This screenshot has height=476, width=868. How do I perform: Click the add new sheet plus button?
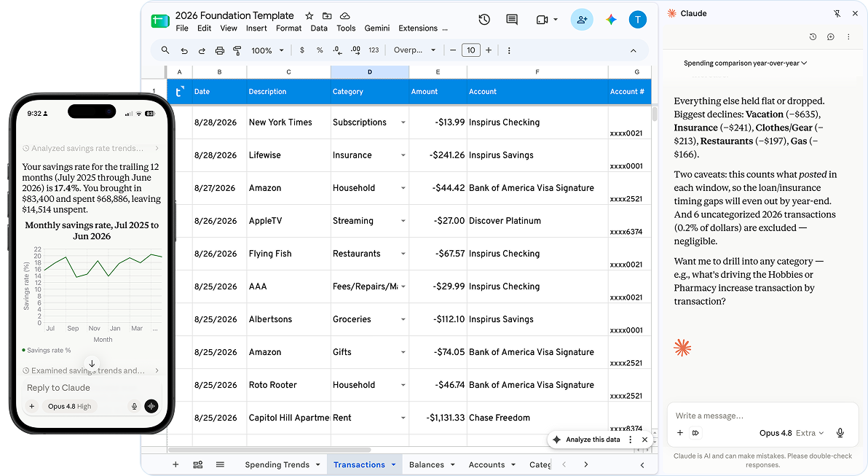click(175, 464)
